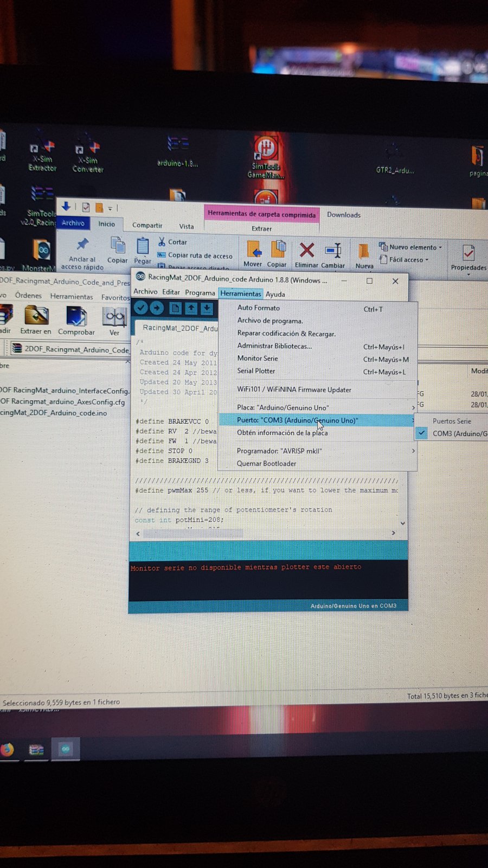Click Copiar ruta de acceso in Explorer

pos(195,255)
